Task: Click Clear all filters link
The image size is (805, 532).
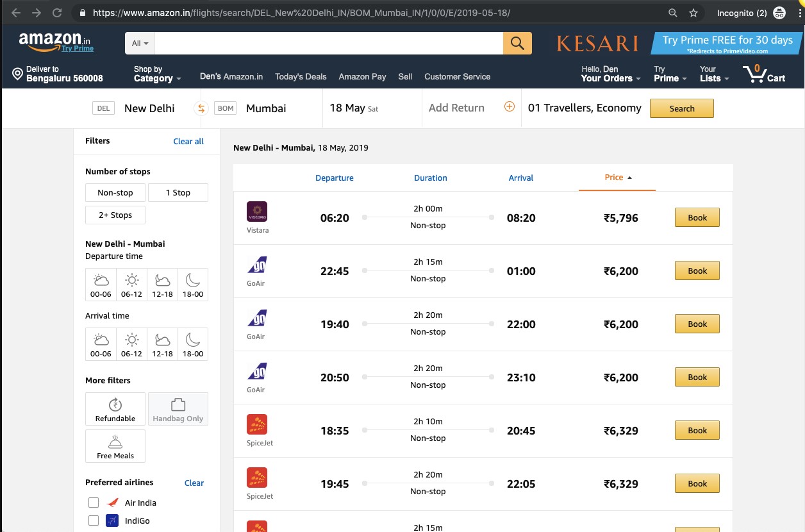Action: (x=188, y=141)
